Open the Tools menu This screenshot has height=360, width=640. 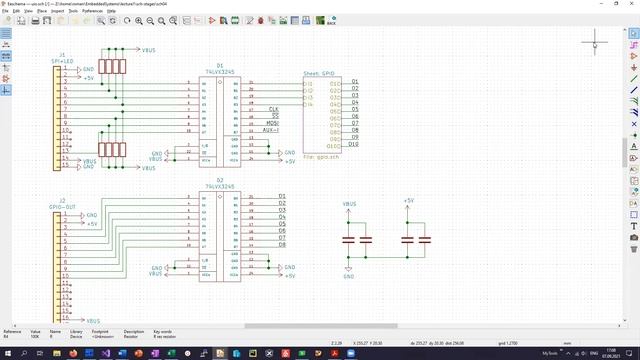(73, 11)
